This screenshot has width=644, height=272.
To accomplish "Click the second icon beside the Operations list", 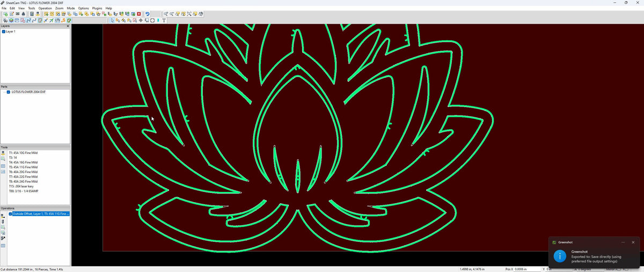I will (x=3, y=221).
